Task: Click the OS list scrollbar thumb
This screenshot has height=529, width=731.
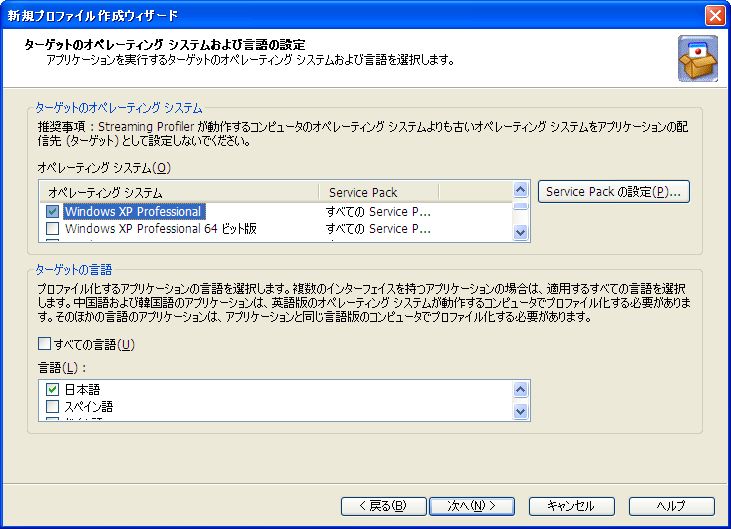Action: pos(520,206)
